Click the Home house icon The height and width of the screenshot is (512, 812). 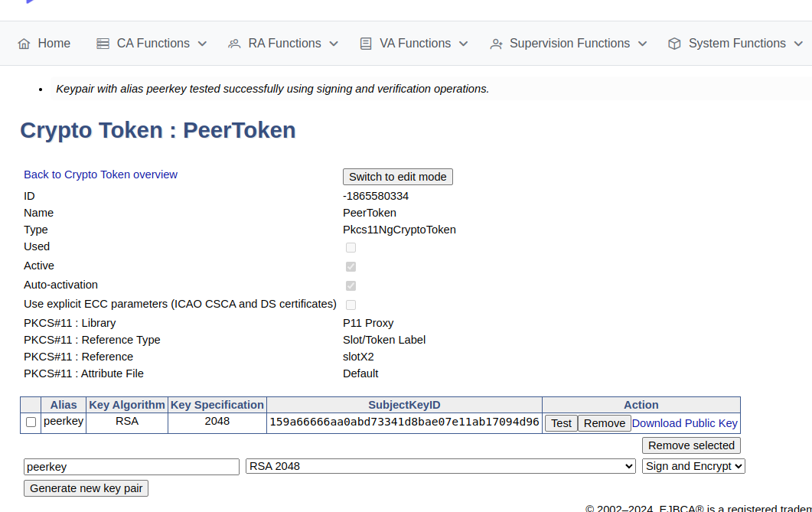tap(24, 44)
